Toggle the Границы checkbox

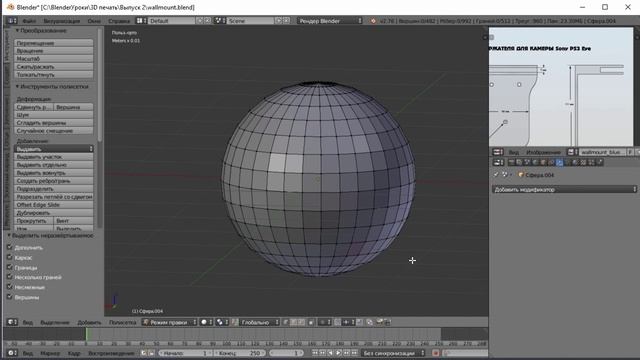coord(9,267)
